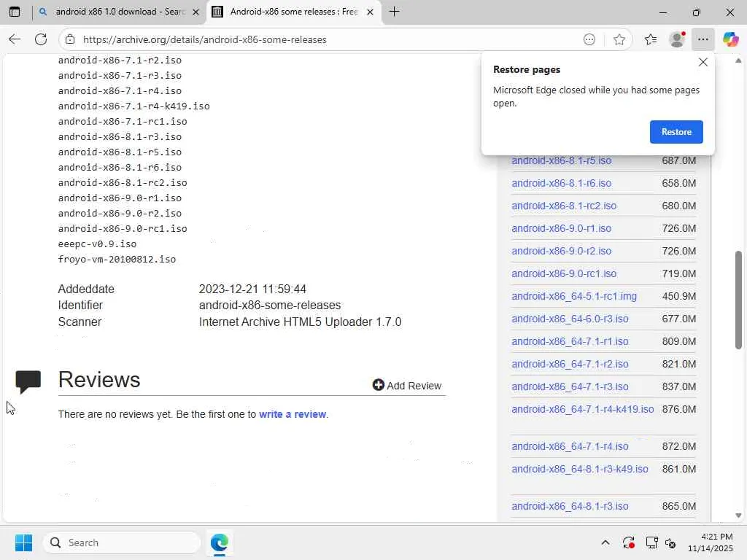Click the text android-x86-7.1-r4-k419.iso
The width and height of the screenshot is (747, 560).
[x=134, y=106]
